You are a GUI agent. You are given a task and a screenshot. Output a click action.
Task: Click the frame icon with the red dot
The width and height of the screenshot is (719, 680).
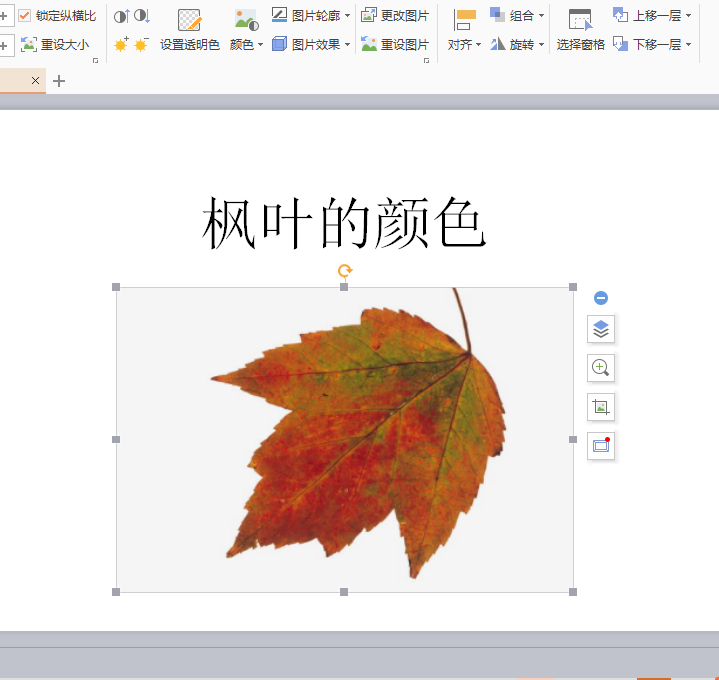click(601, 446)
